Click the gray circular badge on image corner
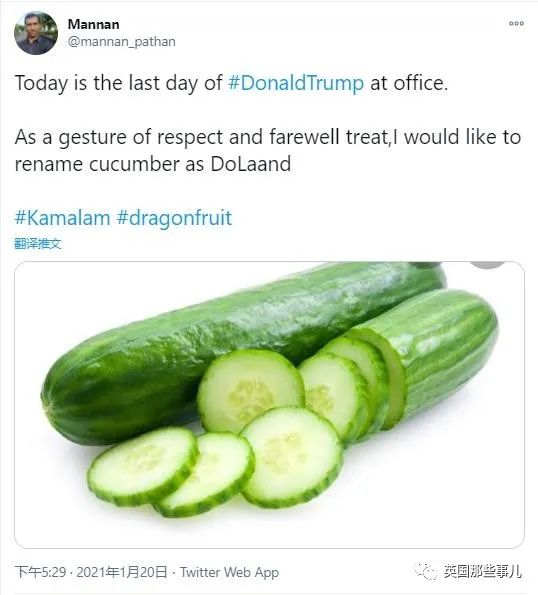The image size is (538, 595). click(488, 265)
